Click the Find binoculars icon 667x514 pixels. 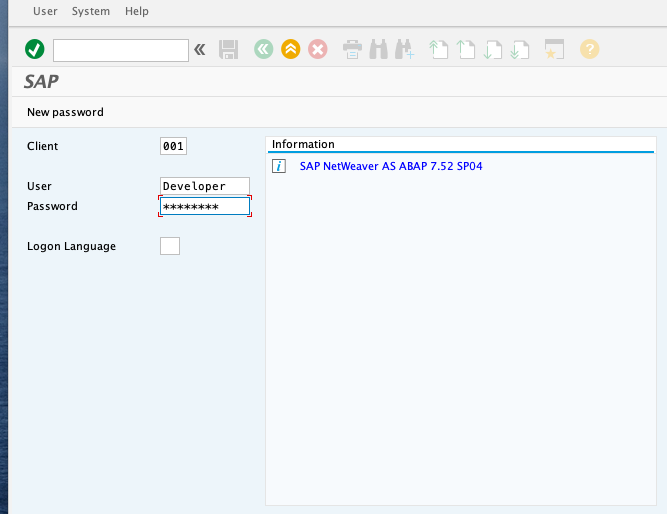[x=379, y=49]
